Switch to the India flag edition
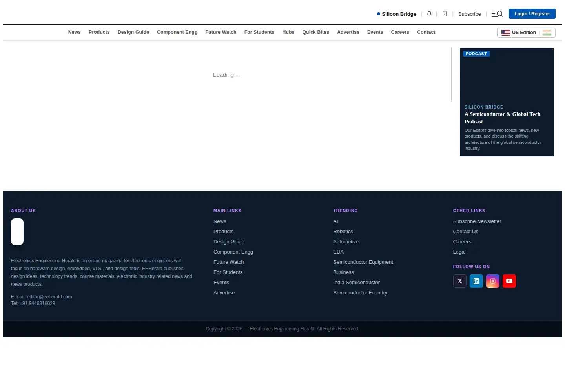The image size is (565, 392). tap(547, 33)
